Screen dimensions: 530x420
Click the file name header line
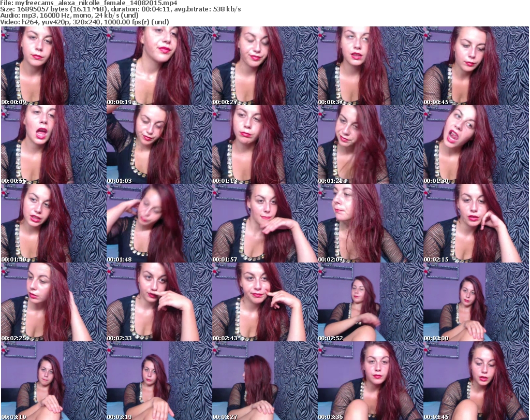tap(89, 3)
